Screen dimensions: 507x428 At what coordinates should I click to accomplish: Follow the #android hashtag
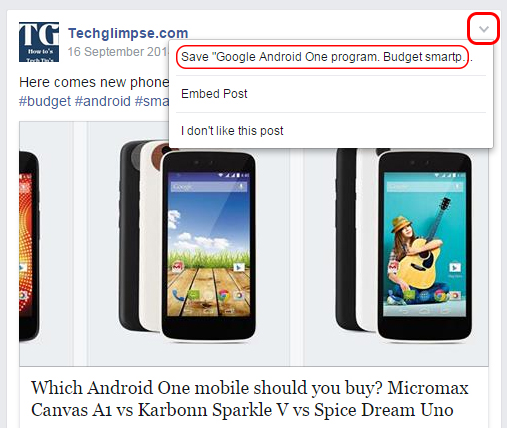[103, 101]
